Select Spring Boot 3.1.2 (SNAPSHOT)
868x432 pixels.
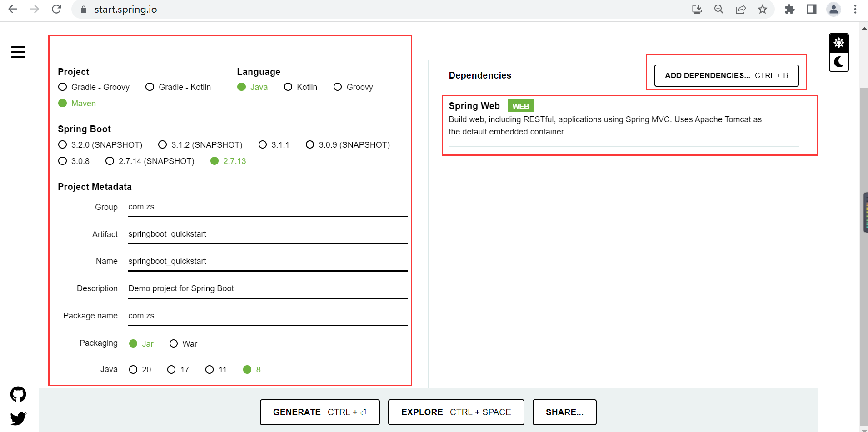(x=200, y=145)
